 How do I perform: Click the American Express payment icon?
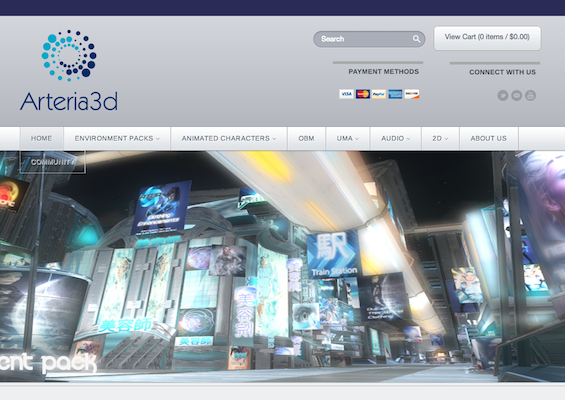pyautogui.click(x=395, y=94)
